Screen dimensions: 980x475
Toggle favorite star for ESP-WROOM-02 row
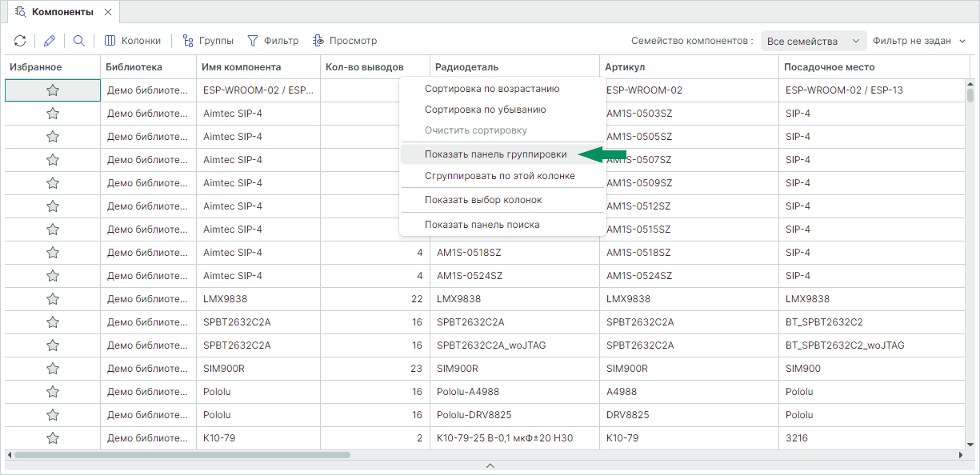(53, 90)
